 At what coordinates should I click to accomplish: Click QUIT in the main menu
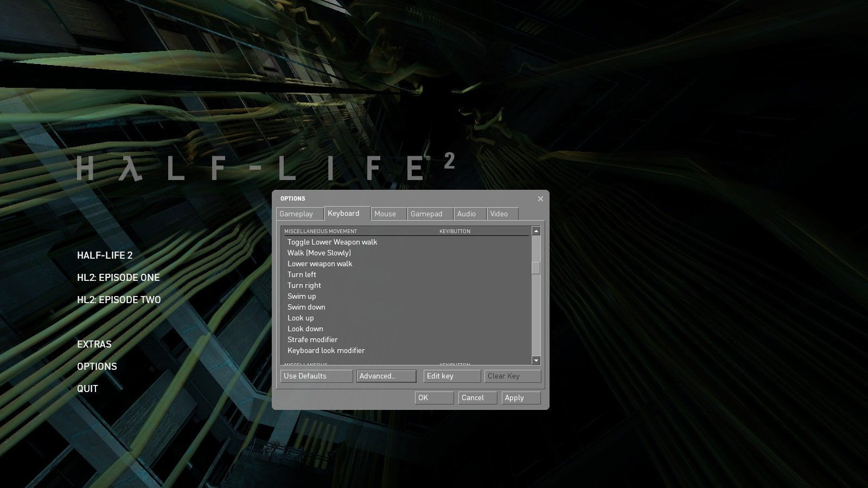(x=87, y=389)
